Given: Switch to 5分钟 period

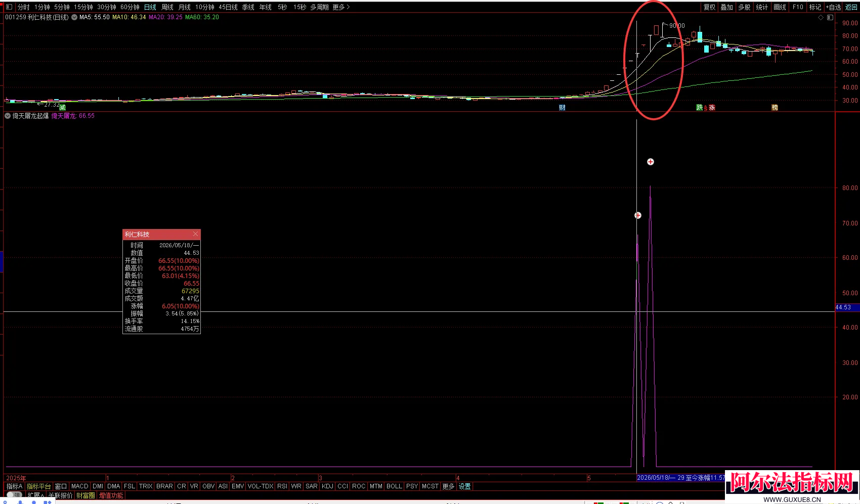Looking at the screenshot, I should [x=62, y=7].
